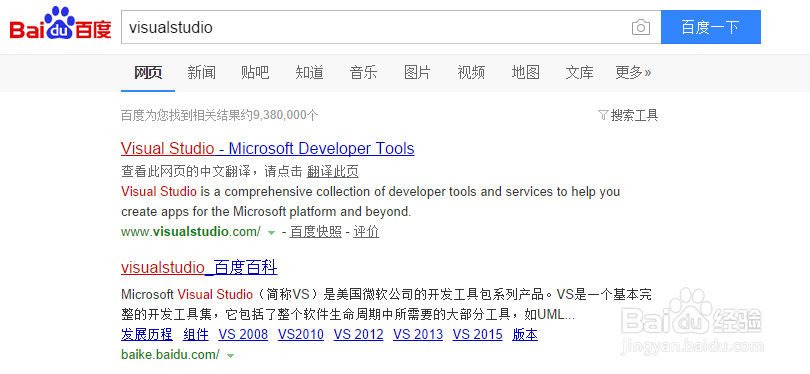Open the 百度快照 cached page link
Screen dimensions: 810x374
click(x=316, y=232)
